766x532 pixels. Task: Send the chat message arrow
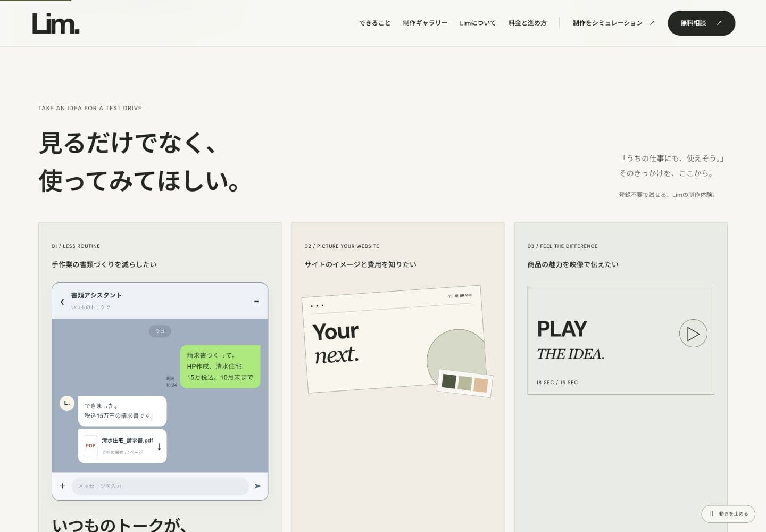(x=258, y=486)
